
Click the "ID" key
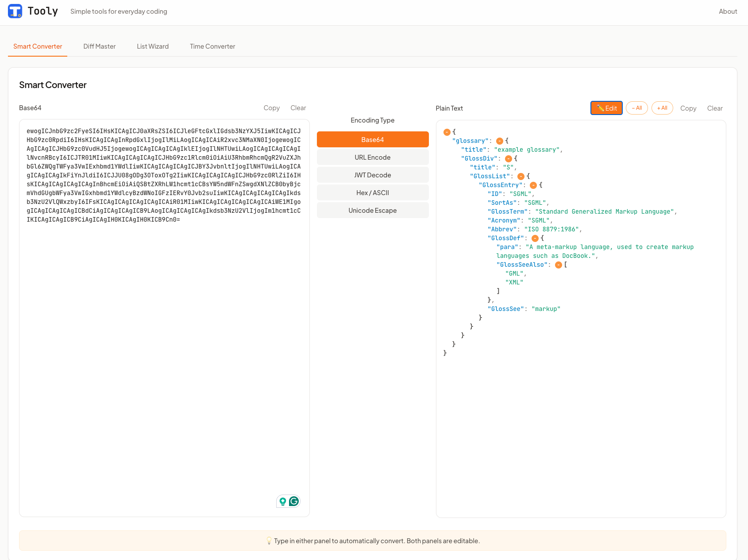pyautogui.click(x=495, y=194)
